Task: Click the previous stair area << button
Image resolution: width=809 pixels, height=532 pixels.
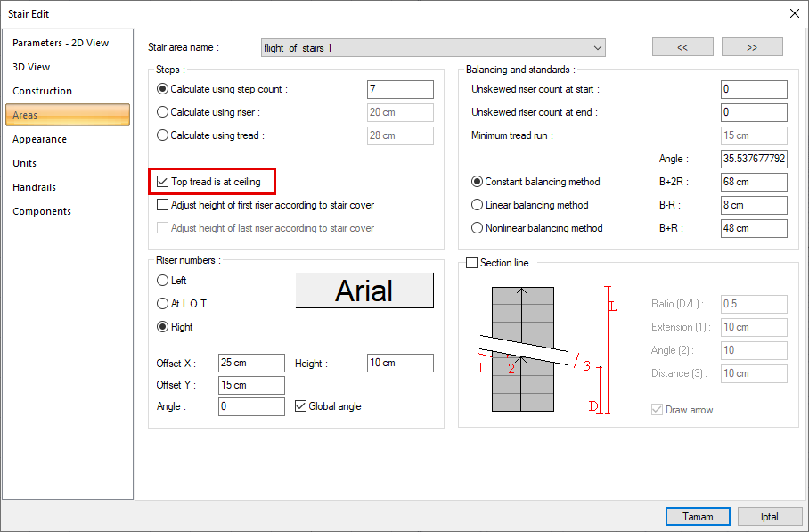Action: tap(682, 47)
